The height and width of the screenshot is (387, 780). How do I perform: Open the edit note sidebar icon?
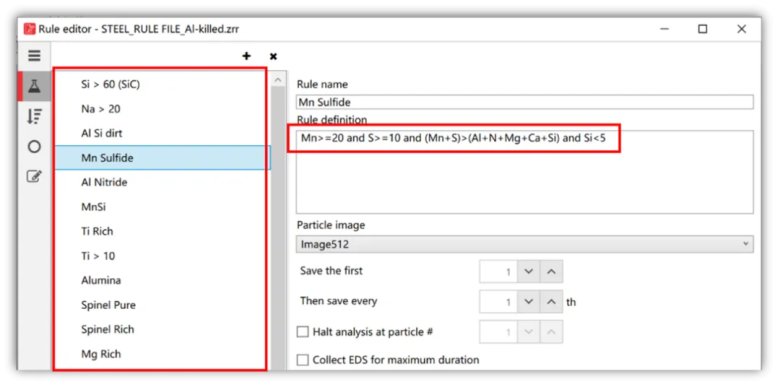34,176
